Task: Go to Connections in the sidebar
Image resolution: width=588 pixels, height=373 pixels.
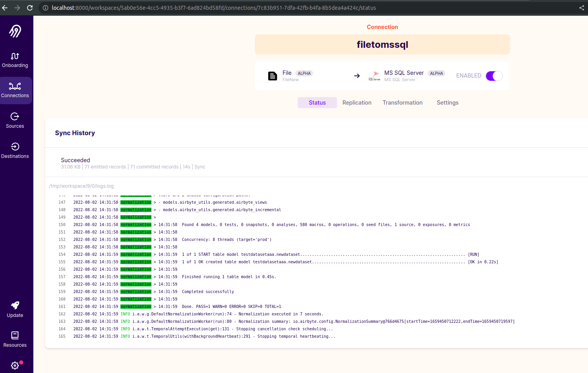Action: 15,91
